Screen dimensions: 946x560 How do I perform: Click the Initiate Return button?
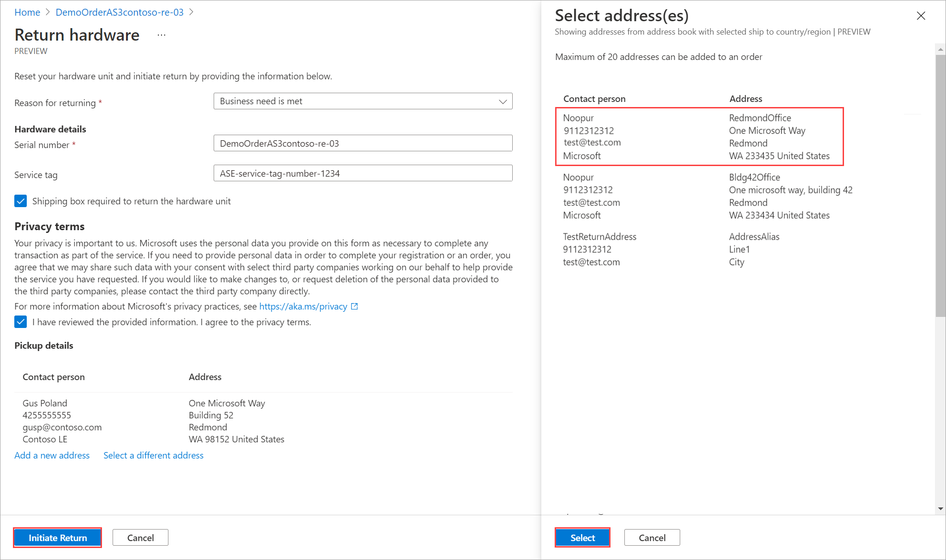[59, 537]
